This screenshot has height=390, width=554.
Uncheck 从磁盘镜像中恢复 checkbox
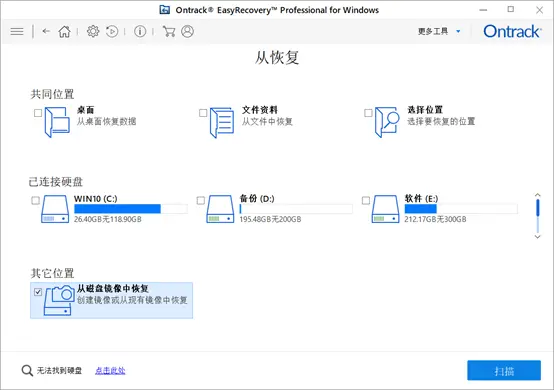tap(38, 292)
